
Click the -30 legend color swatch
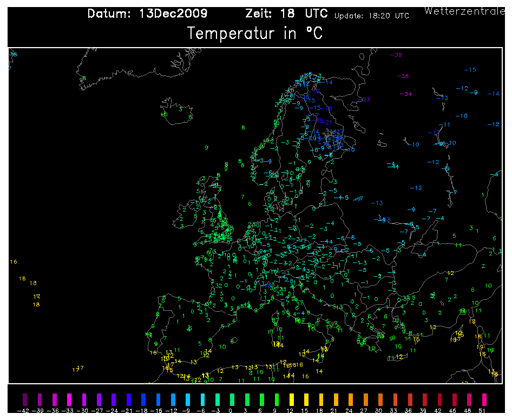84,399
